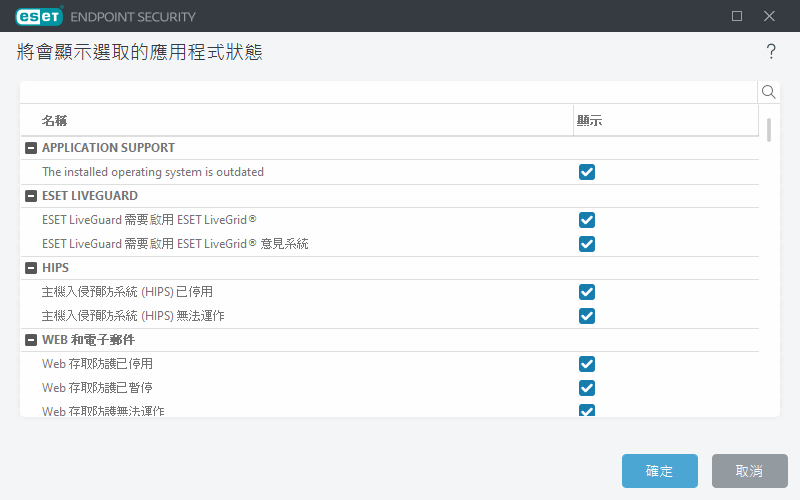Toggle Web 存取防護已暫停 checkbox
This screenshot has height=500, width=800.
[x=587, y=388]
